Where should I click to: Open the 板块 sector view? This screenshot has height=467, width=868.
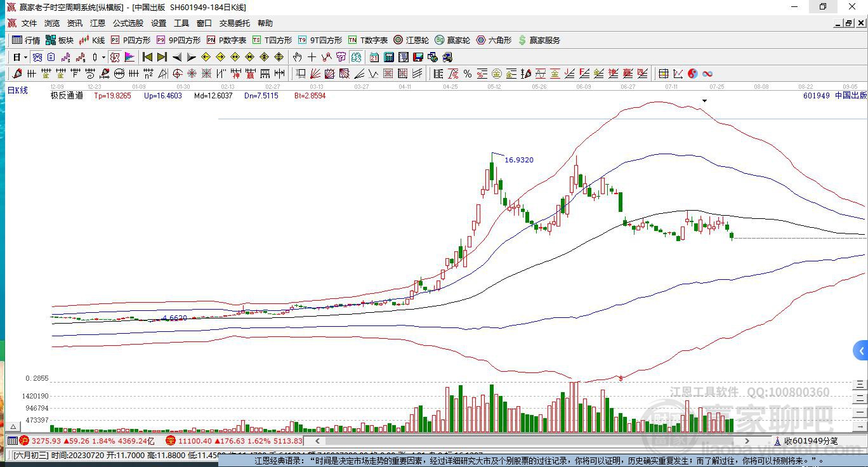(60, 40)
